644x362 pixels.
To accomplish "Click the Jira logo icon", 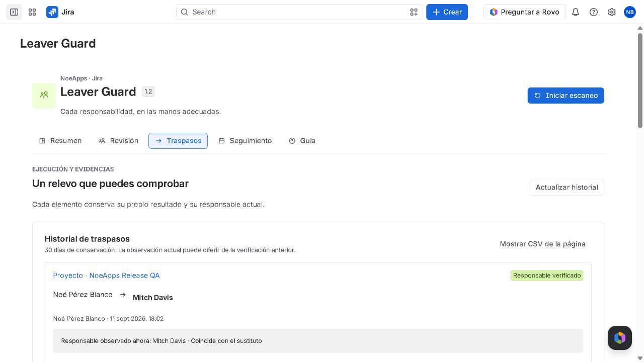I will click(x=52, y=12).
